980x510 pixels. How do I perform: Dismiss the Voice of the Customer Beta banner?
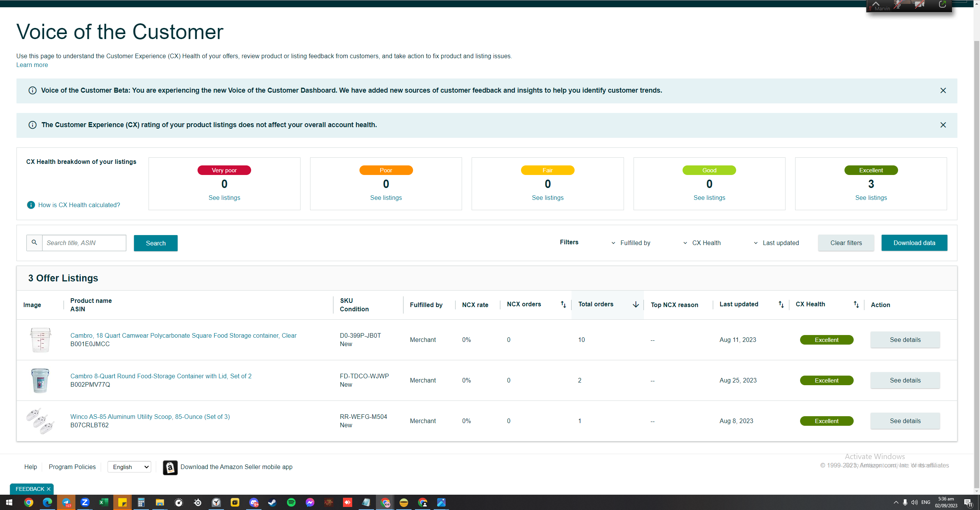point(943,91)
